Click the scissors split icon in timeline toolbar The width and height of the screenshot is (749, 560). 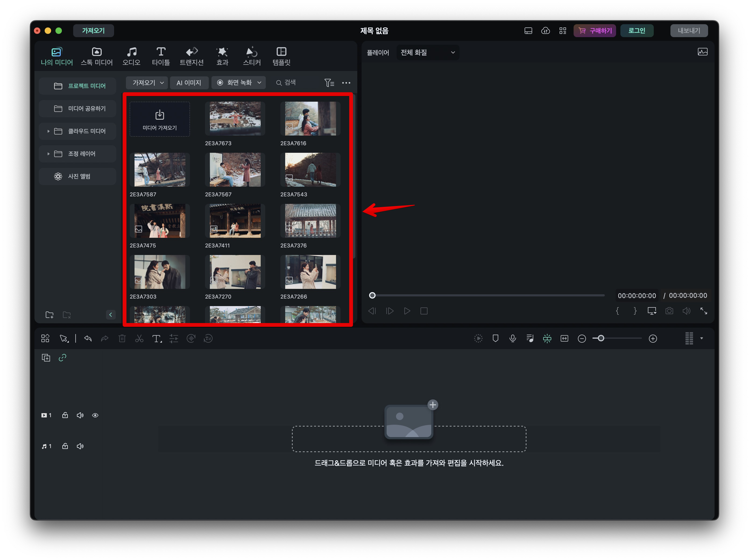click(x=139, y=339)
